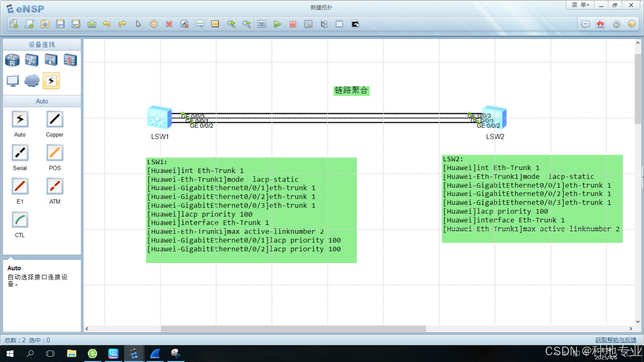Open the 菜单 dropdown menu

[580, 5]
